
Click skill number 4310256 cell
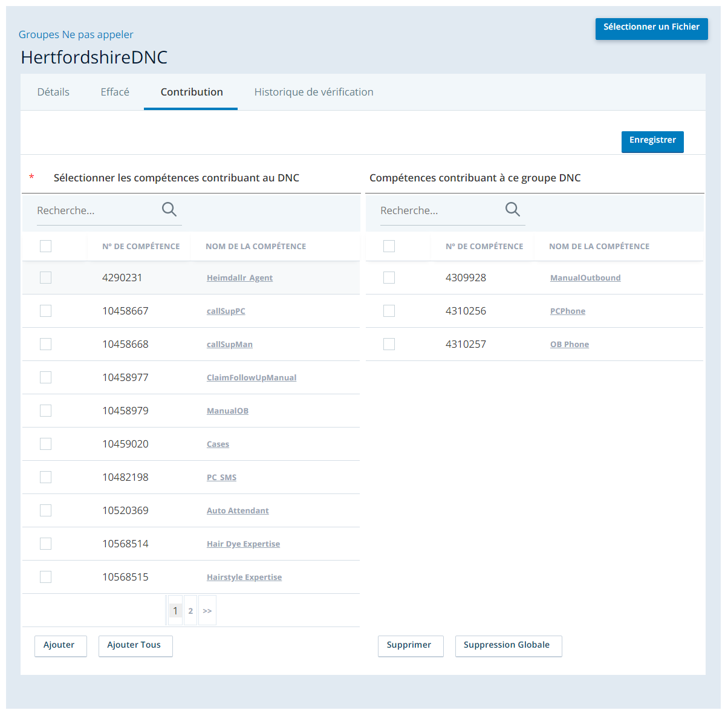point(466,311)
